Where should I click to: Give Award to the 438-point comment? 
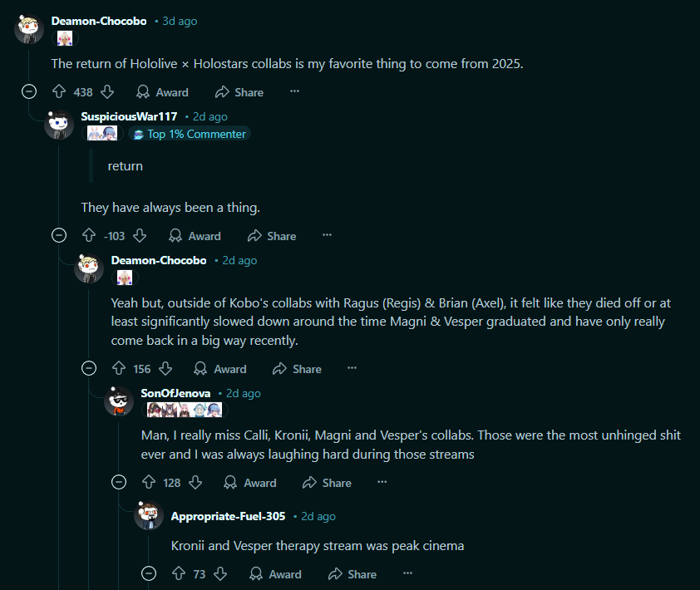click(162, 92)
